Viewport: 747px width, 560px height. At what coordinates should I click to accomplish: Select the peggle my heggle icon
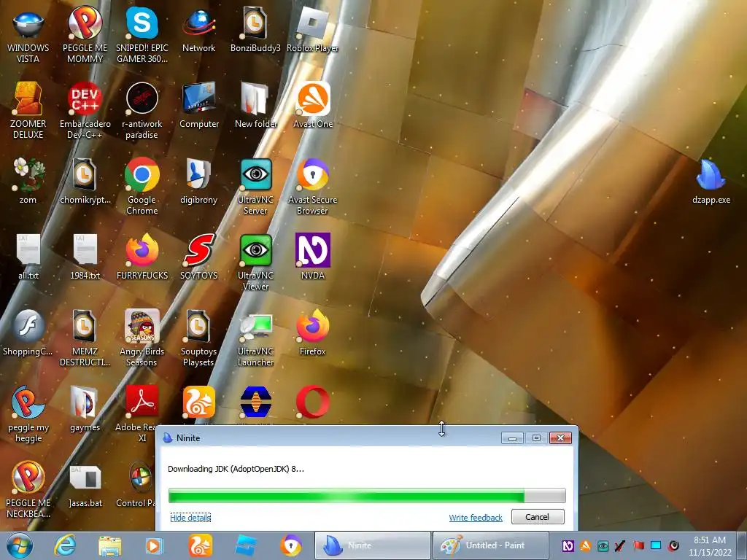(28, 413)
